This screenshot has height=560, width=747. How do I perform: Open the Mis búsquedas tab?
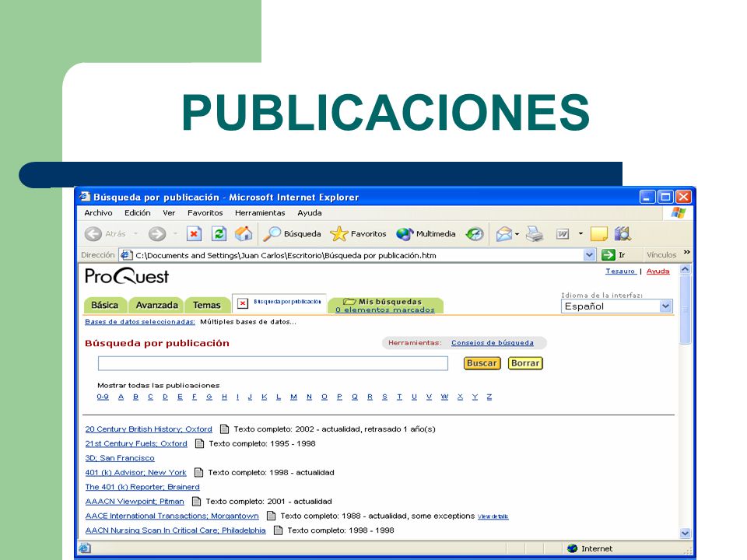coord(385,305)
